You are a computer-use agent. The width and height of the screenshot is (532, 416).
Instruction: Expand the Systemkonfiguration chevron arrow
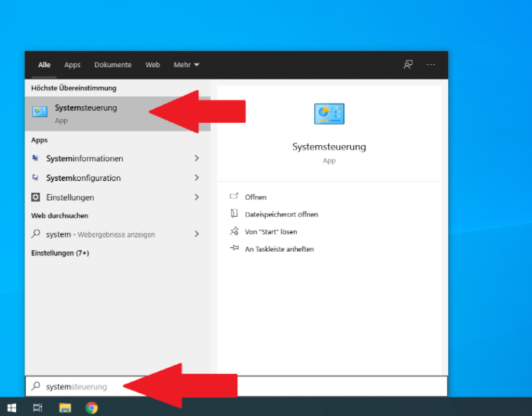197,178
